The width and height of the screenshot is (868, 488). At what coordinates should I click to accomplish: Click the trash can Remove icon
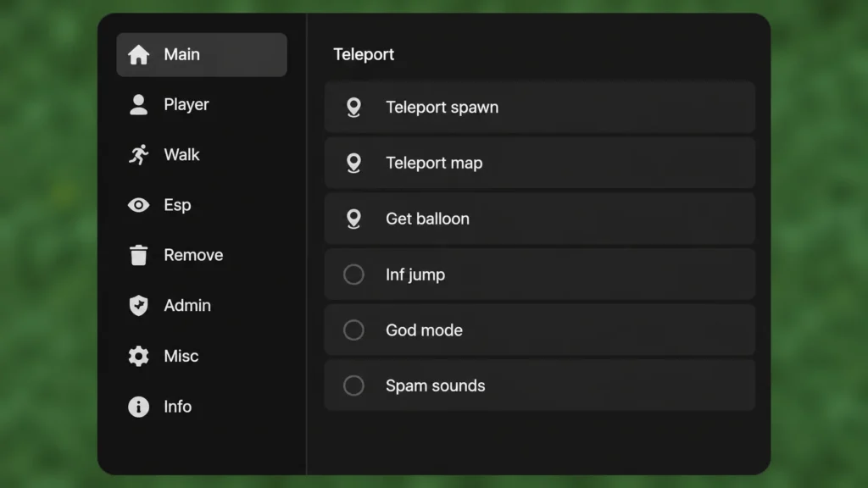[138, 255]
